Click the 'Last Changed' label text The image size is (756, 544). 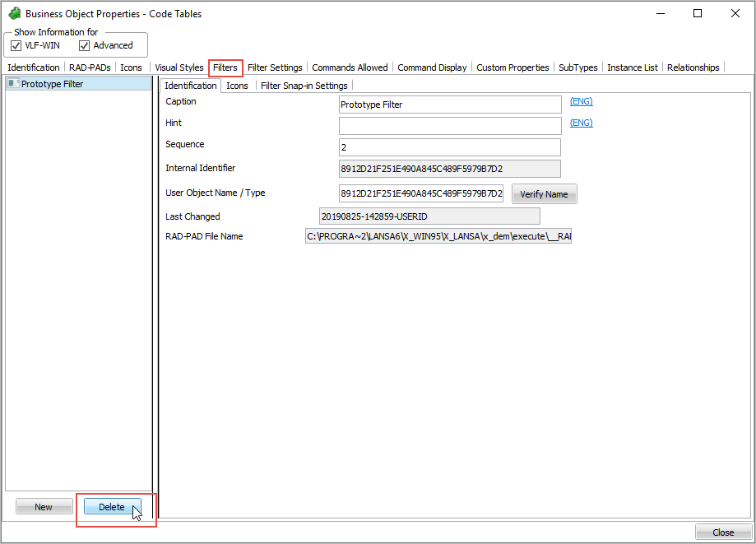(192, 216)
